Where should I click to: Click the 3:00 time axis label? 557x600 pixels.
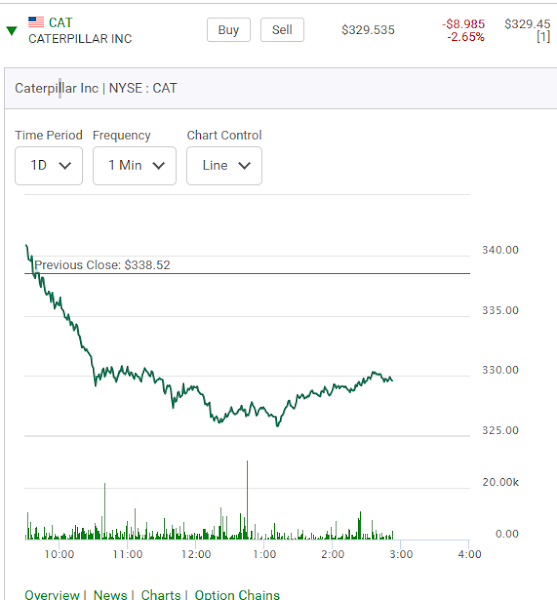(401, 554)
